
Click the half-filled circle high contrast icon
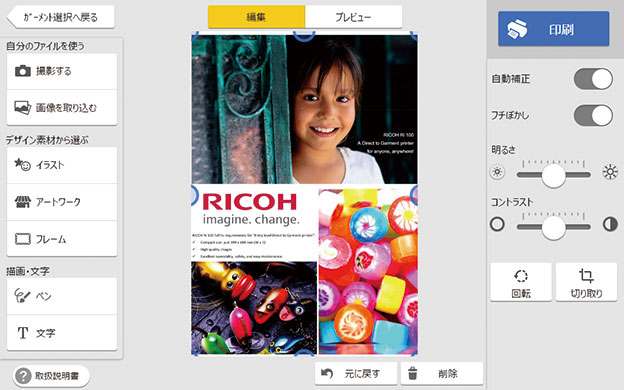tap(610, 224)
